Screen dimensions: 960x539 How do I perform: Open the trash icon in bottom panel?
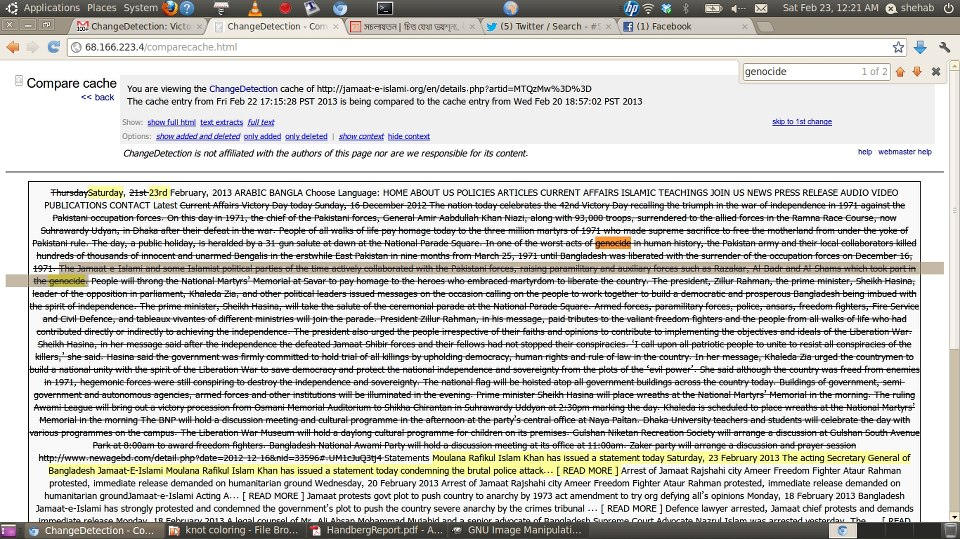point(951,530)
